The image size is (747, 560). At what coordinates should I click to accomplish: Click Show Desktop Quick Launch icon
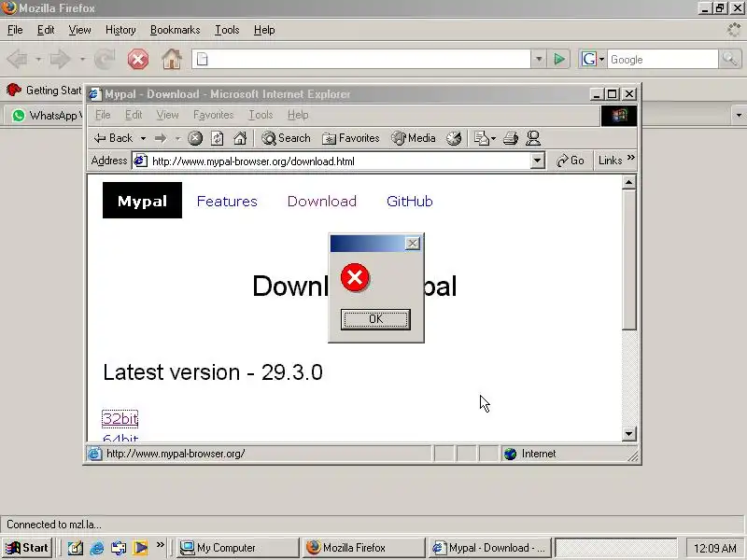point(76,548)
